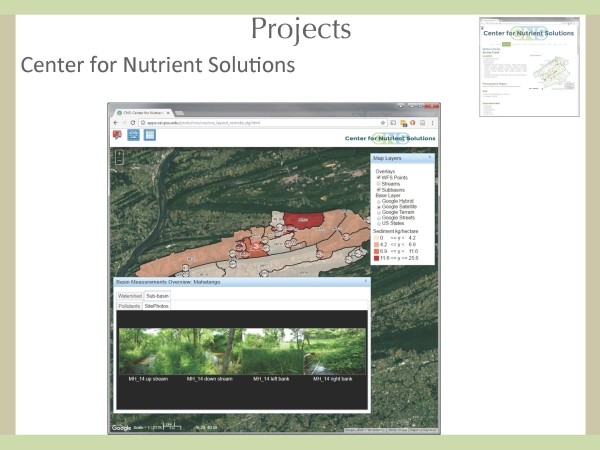
Task: Click the Center for Nutrient Solutions CNS logo
Action: coord(390,138)
